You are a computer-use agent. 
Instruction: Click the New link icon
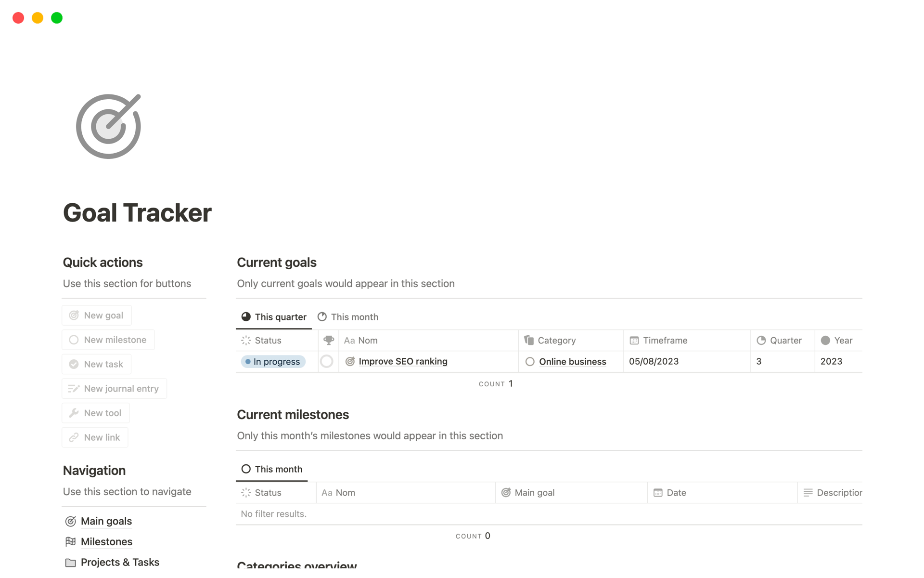(73, 437)
